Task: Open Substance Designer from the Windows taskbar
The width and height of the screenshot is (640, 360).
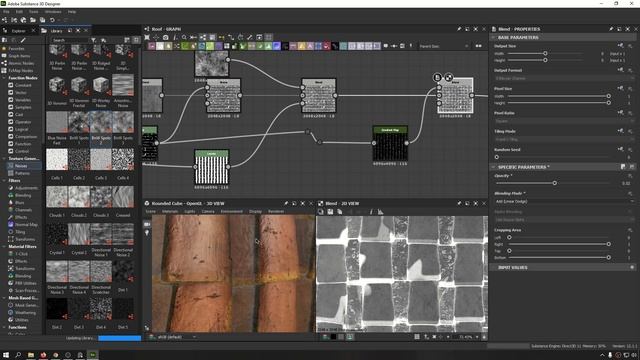Action: 93,355
